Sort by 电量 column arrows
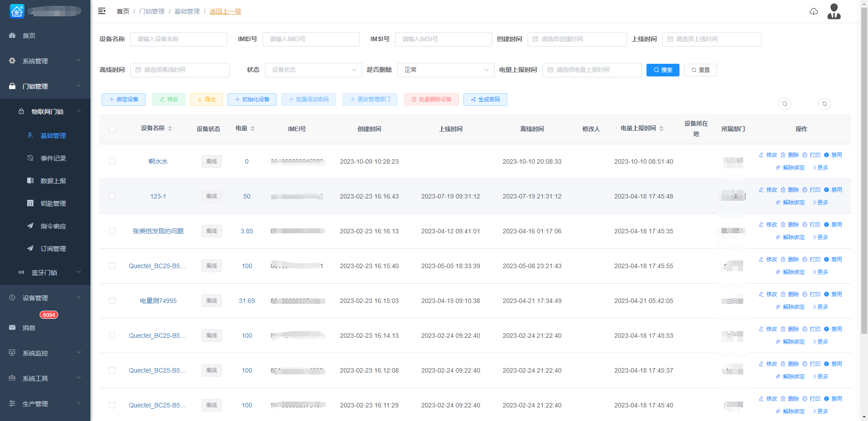Image resolution: width=868 pixels, height=421 pixels. click(x=253, y=128)
